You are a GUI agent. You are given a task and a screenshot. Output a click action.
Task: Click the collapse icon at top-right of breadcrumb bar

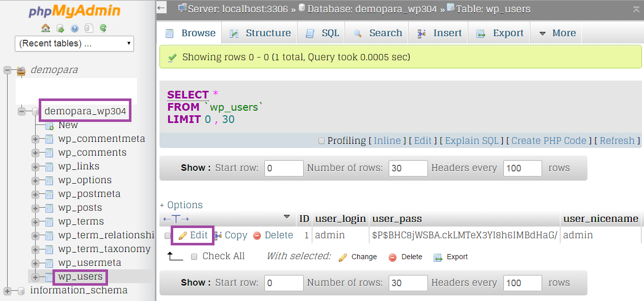[636, 9]
